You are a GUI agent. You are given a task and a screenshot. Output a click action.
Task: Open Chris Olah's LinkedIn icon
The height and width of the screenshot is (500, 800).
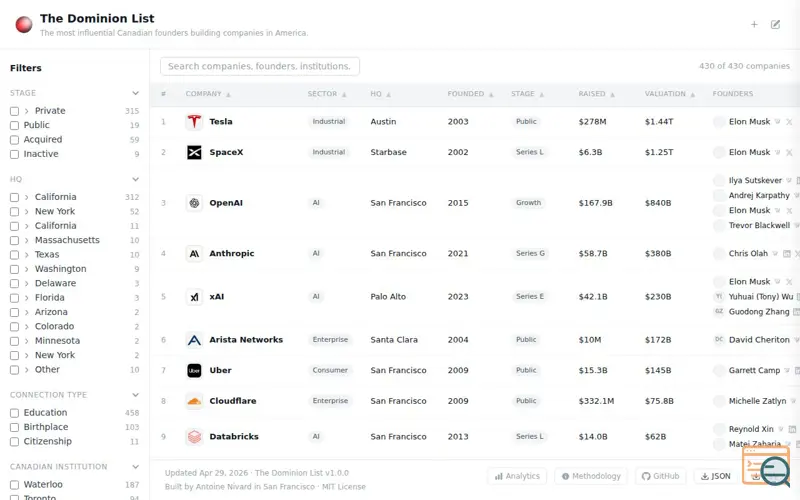tap(786, 254)
